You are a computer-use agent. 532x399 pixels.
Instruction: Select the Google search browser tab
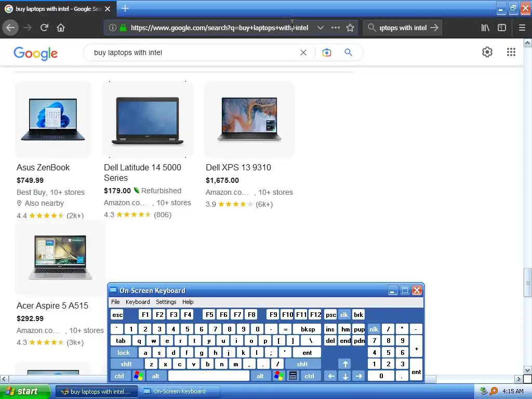click(x=58, y=8)
